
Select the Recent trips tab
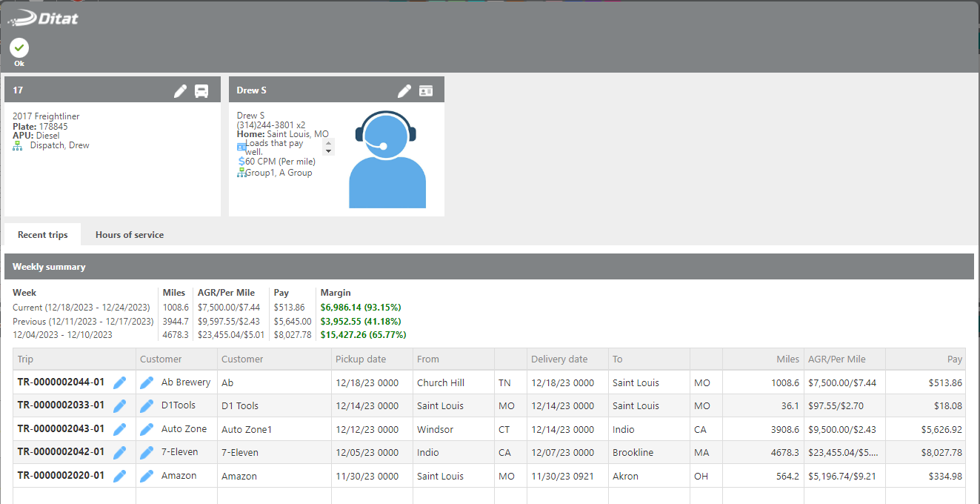click(43, 234)
